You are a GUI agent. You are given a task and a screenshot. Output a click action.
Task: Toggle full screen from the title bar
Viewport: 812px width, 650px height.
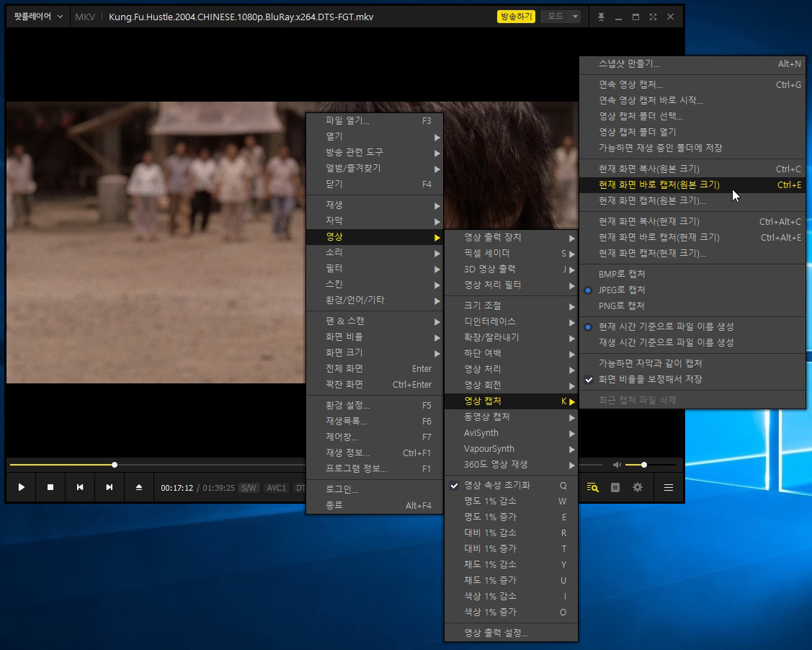point(653,17)
